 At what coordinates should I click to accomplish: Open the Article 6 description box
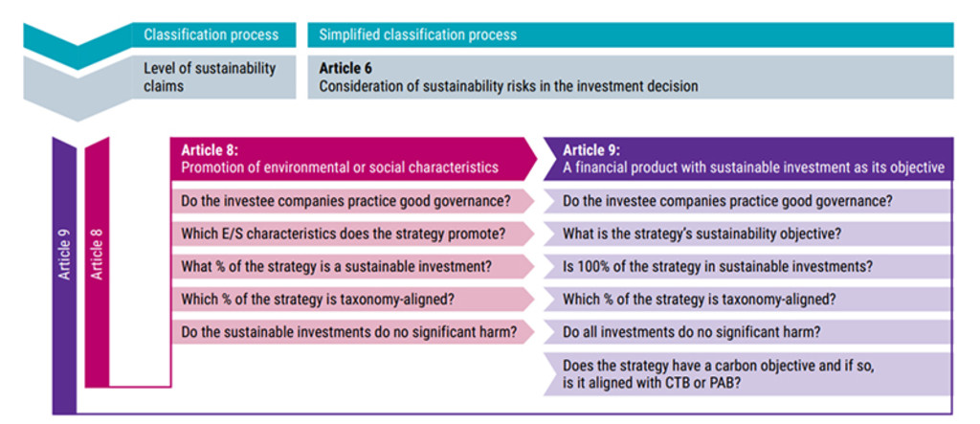tap(630, 77)
